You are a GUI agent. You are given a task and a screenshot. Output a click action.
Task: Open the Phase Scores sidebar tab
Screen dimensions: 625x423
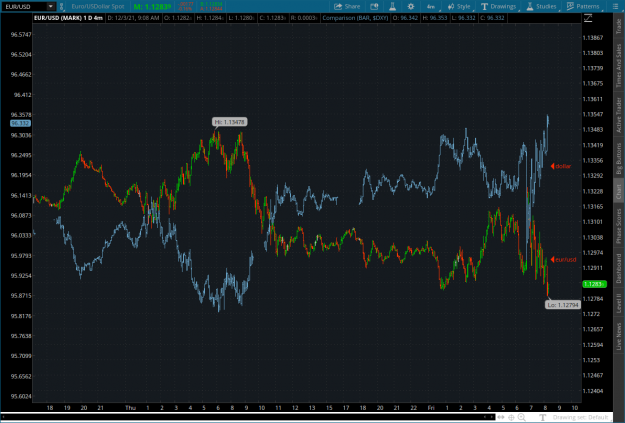point(619,226)
